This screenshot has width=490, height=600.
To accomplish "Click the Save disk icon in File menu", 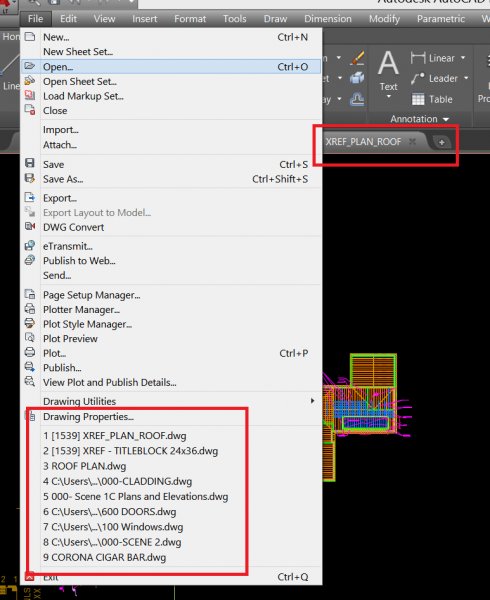I will pos(29,163).
